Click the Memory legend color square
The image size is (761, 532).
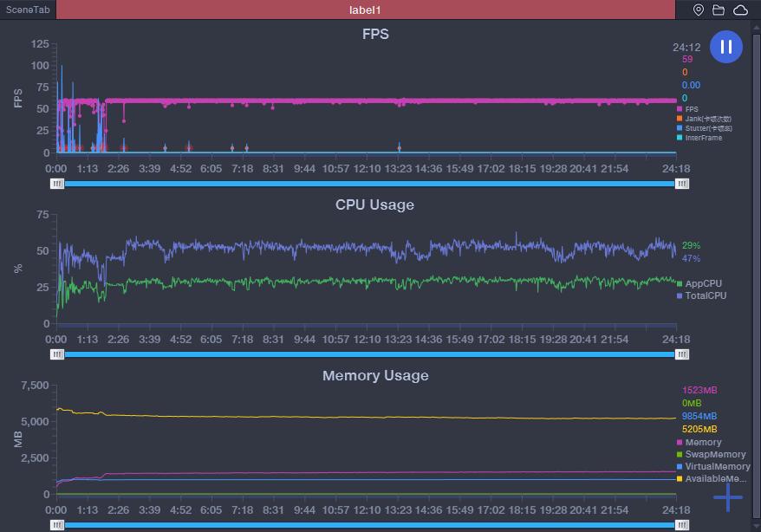680,442
